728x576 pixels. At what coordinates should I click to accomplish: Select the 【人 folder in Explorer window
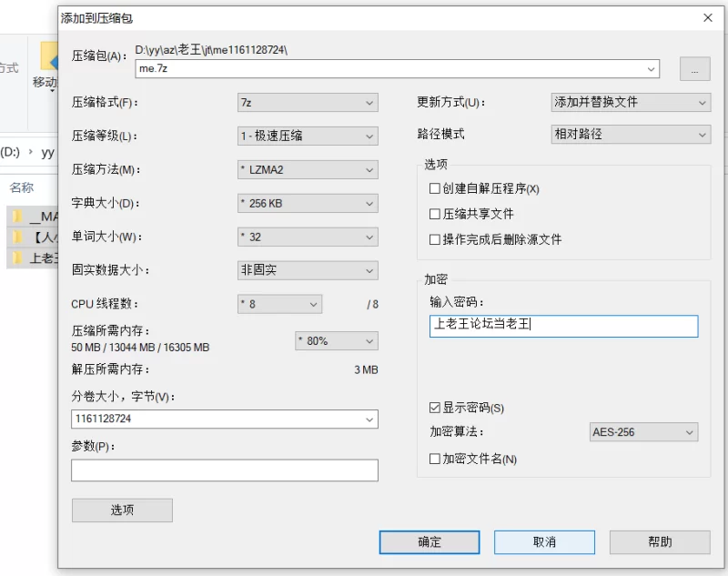[x=33, y=237]
